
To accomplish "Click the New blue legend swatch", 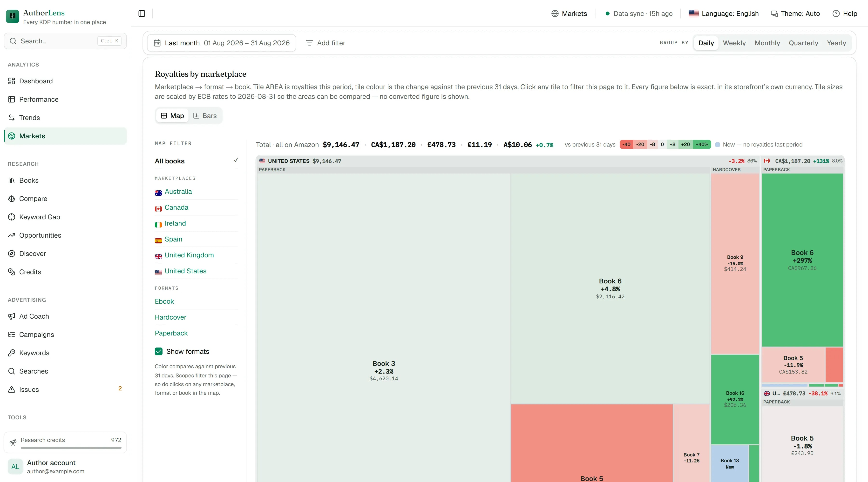I will point(717,145).
